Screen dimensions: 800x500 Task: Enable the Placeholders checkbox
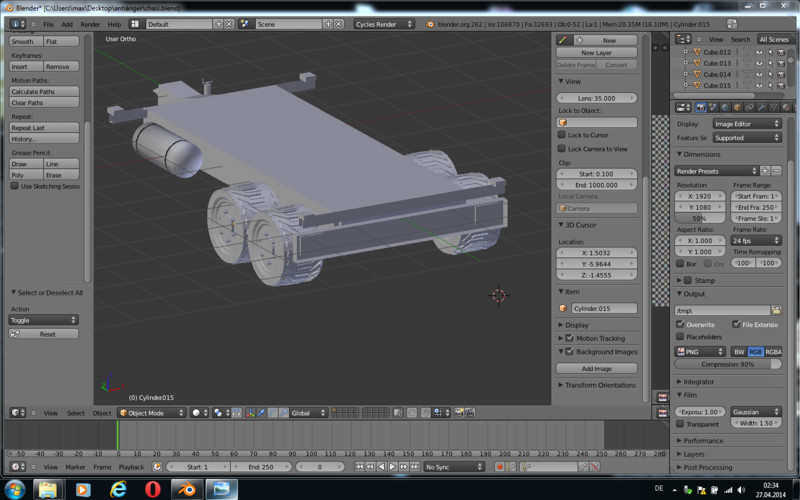680,337
